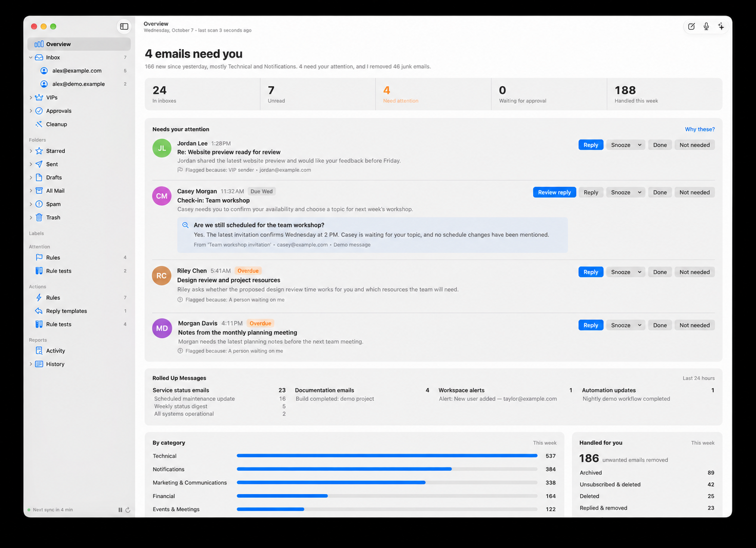Click the Overdue badge on Riley Chen
The height and width of the screenshot is (548, 756).
[x=248, y=271]
